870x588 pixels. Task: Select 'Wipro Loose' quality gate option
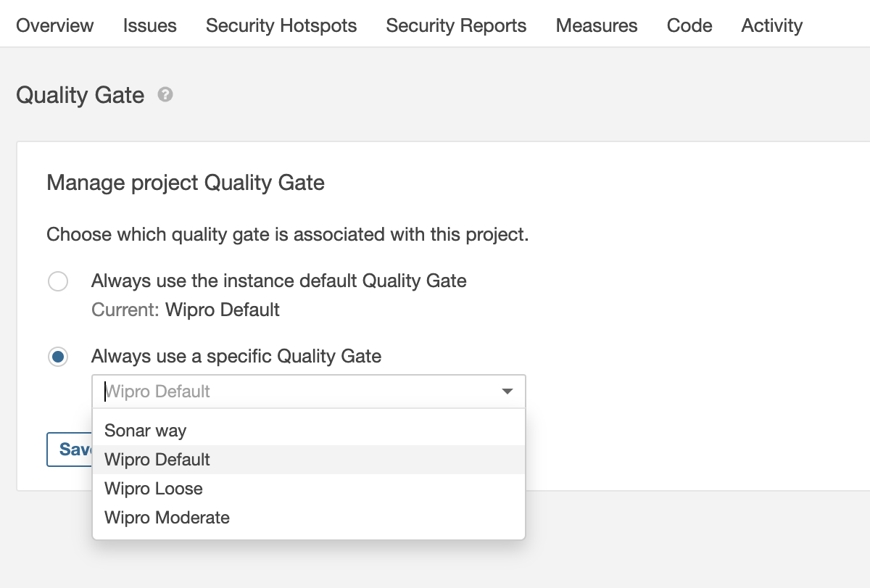[x=154, y=489]
